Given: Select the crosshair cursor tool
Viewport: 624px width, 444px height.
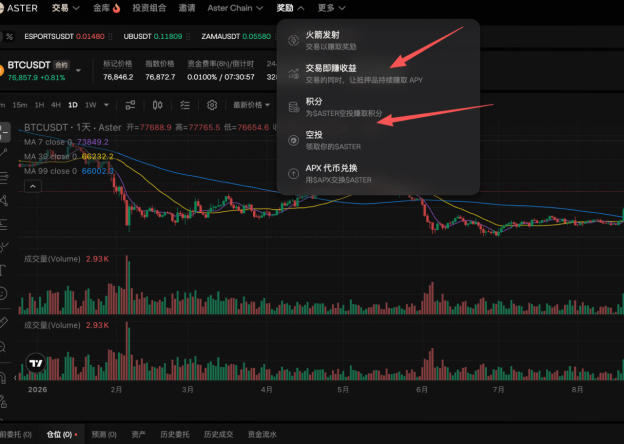Looking at the screenshot, I should (4, 132).
